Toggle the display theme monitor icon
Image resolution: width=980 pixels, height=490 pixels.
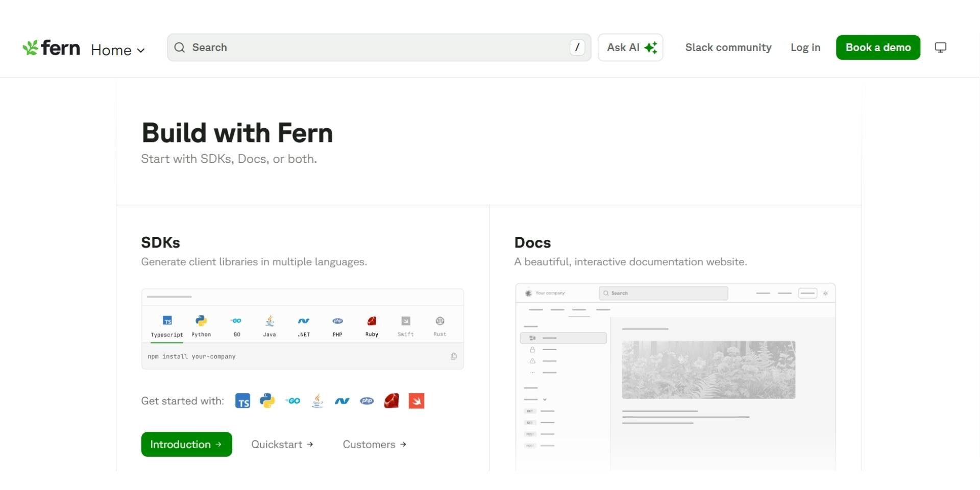(x=940, y=47)
